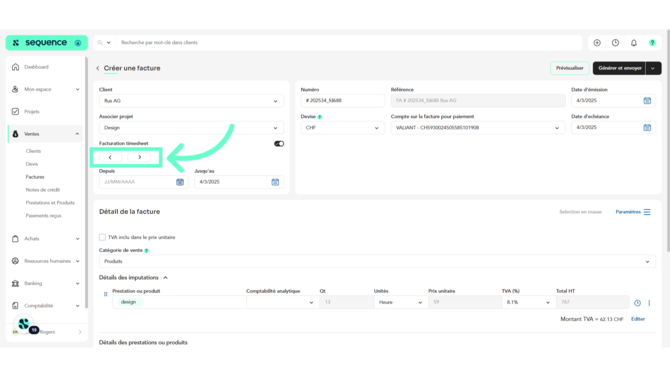This screenshot has width=670, height=377.
Task: Open the Unités Heure dropdown
Action: tap(401, 302)
